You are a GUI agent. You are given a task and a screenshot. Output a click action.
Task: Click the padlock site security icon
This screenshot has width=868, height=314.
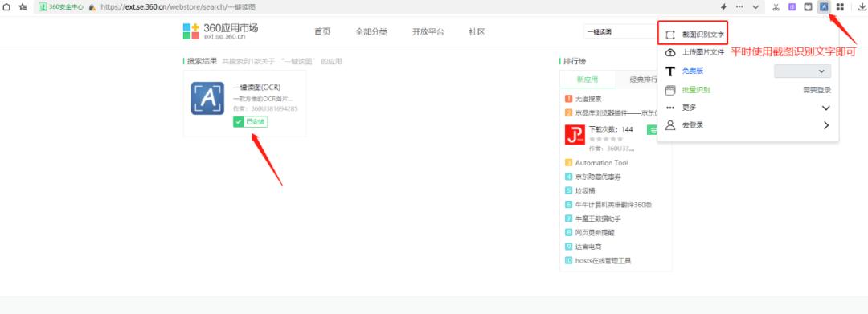pyautogui.click(x=92, y=7)
